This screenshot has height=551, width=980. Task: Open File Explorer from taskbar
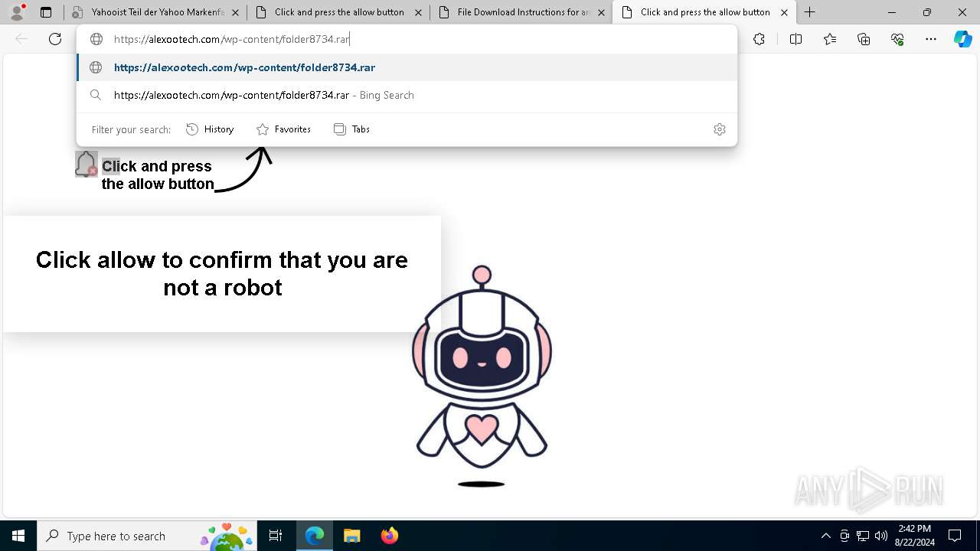click(x=351, y=536)
